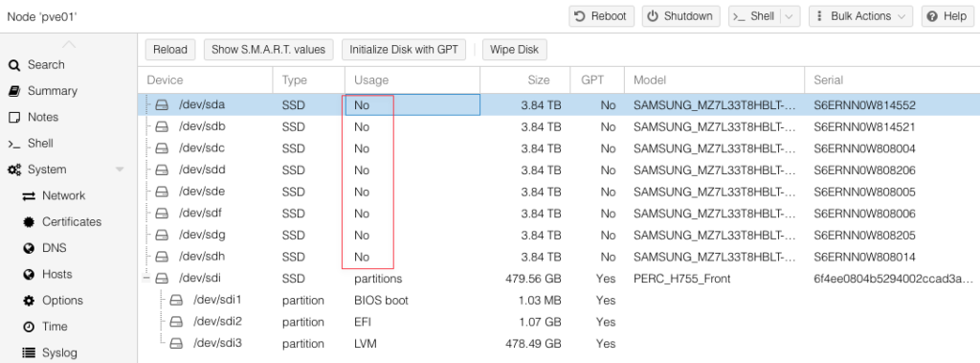Click the drive icon for /dev/sdc
Image resolution: width=980 pixels, height=363 pixels.
pos(162,148)
